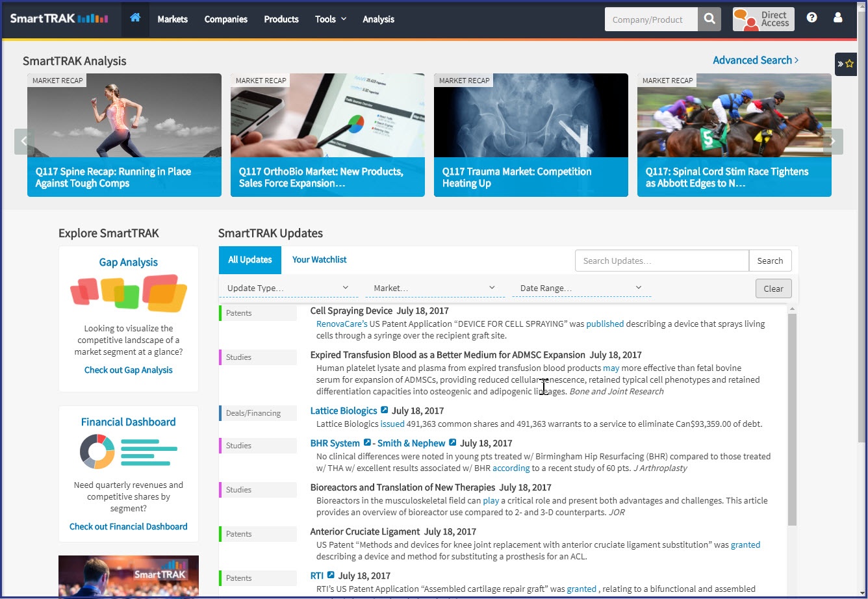
Task: Open the Markets menu
Action: 173,19
